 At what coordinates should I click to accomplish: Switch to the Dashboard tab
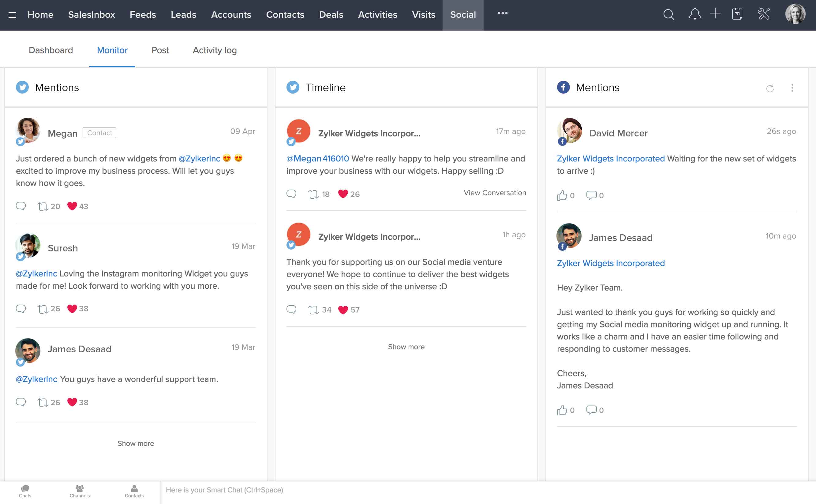[x=51, y=50]
